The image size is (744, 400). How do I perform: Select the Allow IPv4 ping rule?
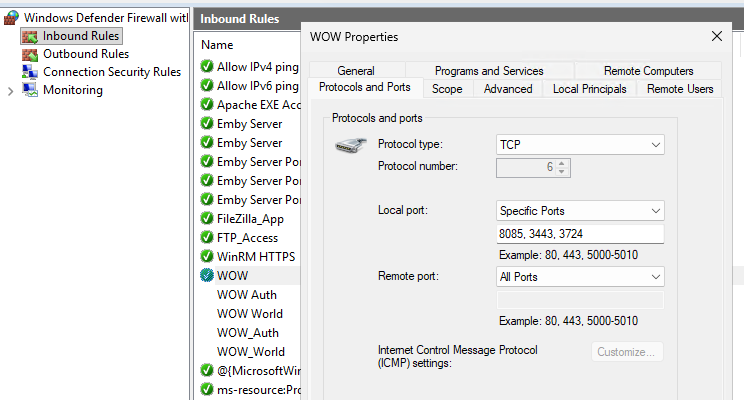[x=258, y=67]
